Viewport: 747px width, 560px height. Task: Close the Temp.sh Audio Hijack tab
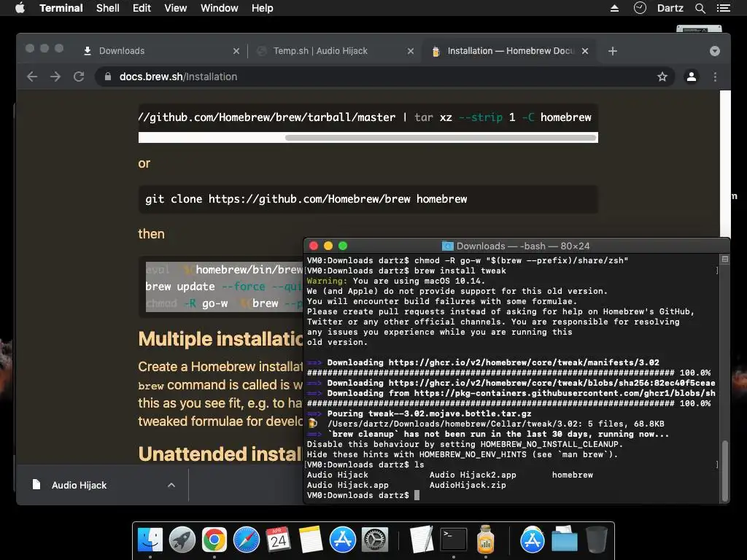point(411,51)
